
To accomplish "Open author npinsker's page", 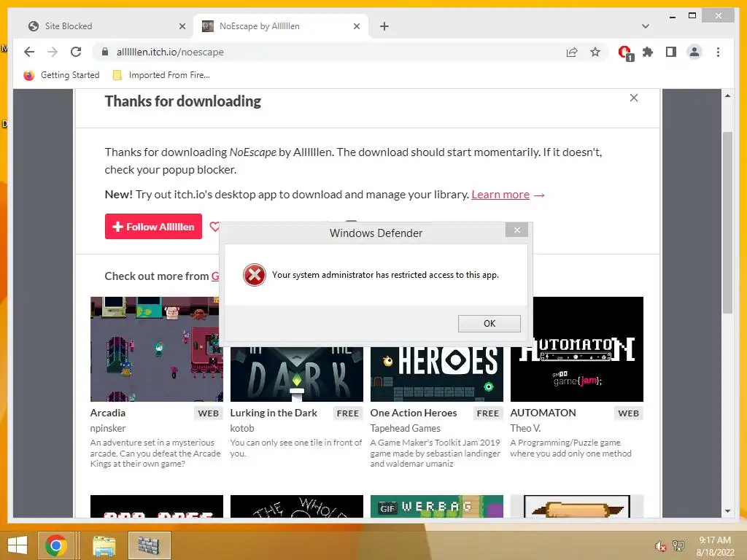I will 108,428.
